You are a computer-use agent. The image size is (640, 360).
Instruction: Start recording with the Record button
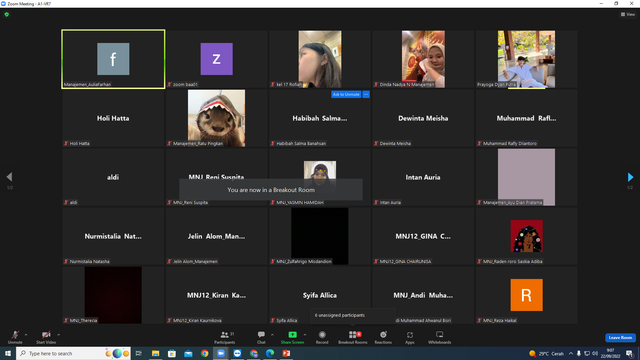(x=322, y=337)
